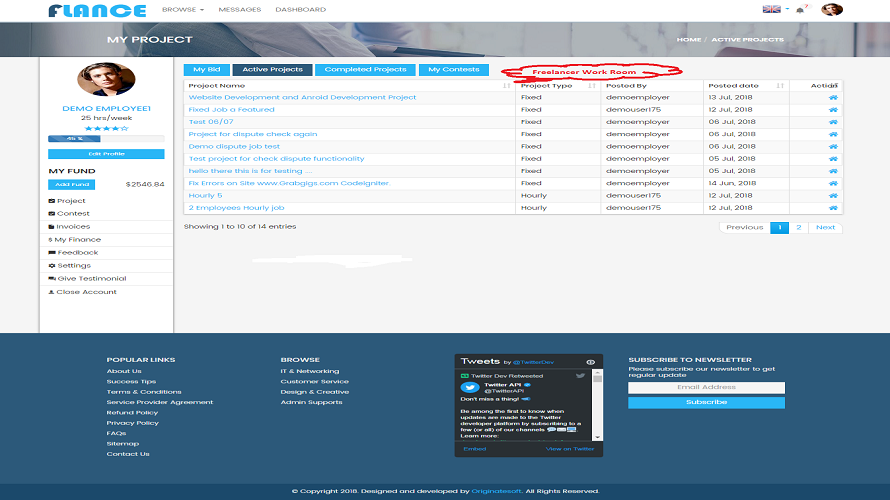Click the Embed link in the Tweets widget
The image size is (890, 500).
475,449
